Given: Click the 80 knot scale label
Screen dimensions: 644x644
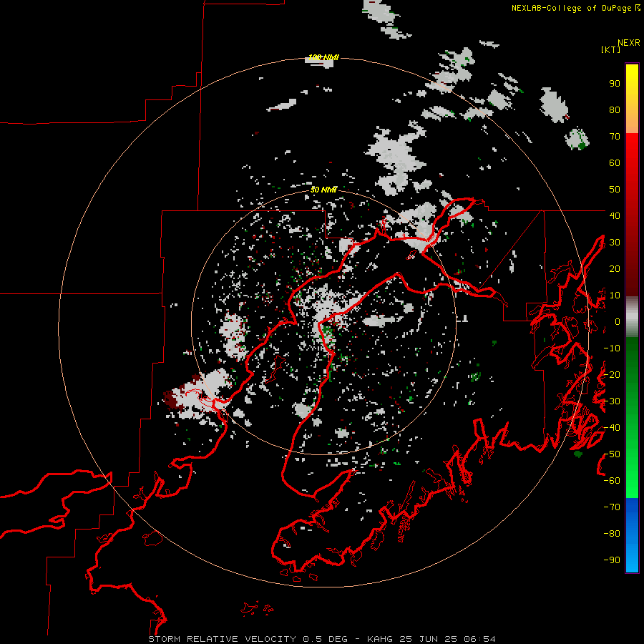Looking at the screenshot, I should point(615,110).
